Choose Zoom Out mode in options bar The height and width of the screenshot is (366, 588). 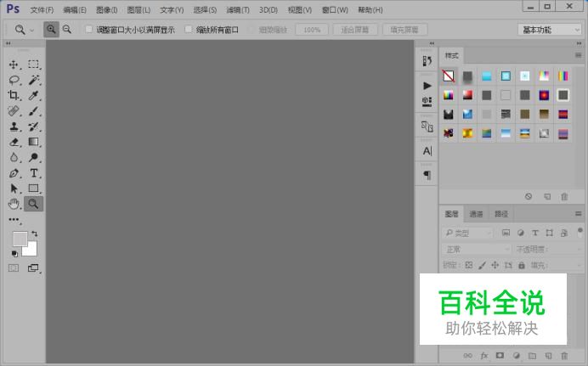point(67,29)
